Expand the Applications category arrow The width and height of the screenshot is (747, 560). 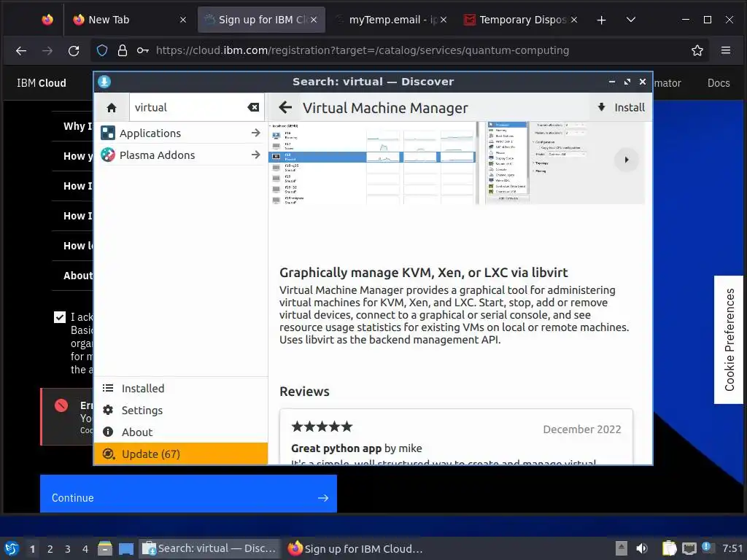point(255,133)
